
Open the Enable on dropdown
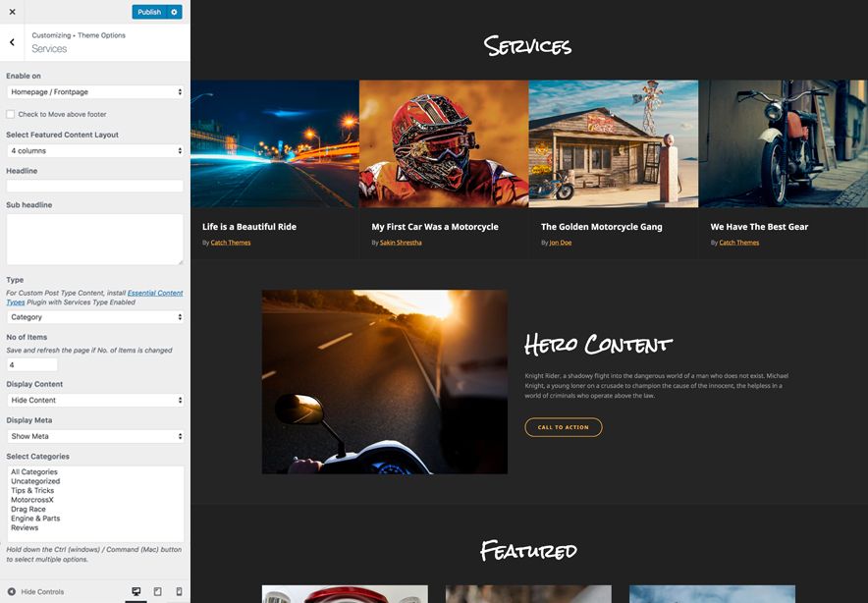(94, 92)
